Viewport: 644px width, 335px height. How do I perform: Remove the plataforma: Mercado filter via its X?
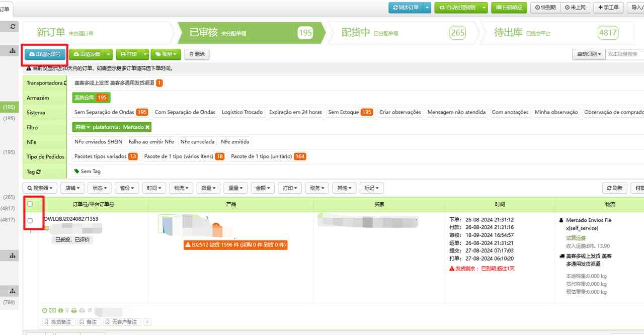click(147, 128)
